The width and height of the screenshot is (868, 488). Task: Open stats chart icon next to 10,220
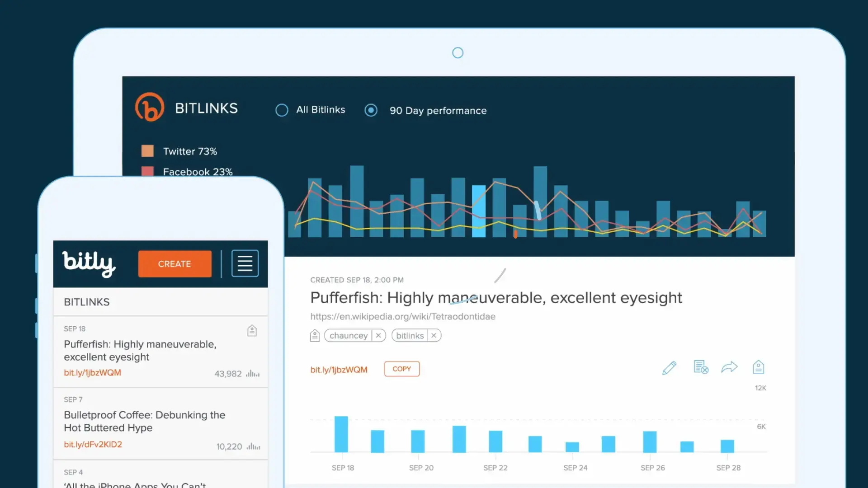pyautogui.click(x=253, y=446)
